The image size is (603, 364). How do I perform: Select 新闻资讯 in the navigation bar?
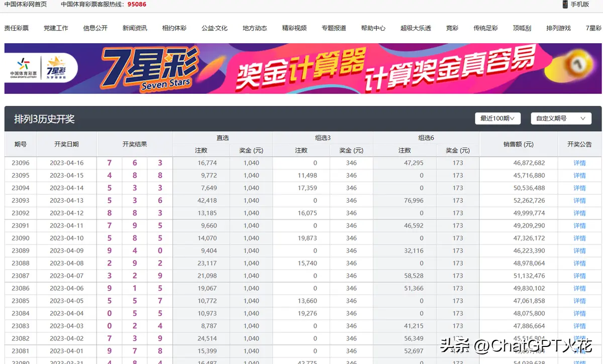(135, 28)
